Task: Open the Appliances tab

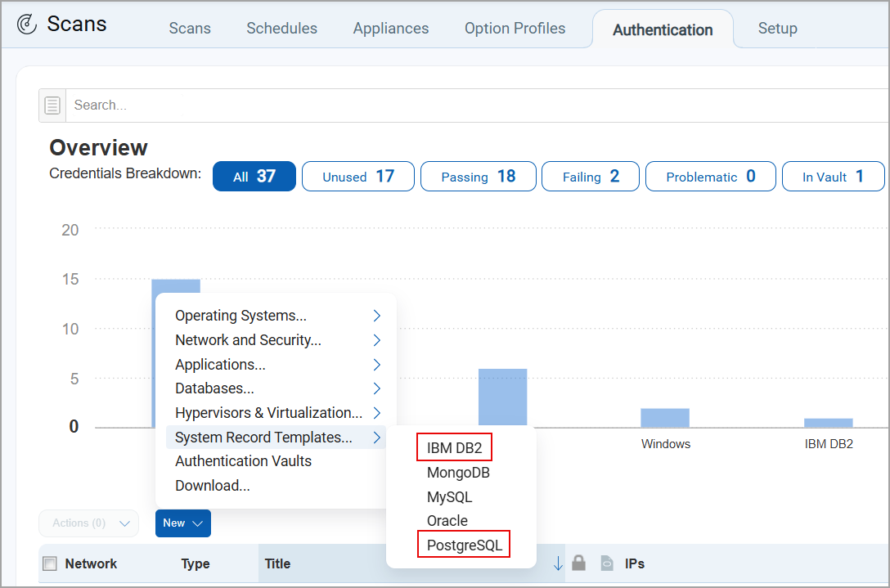Action: 390,29
